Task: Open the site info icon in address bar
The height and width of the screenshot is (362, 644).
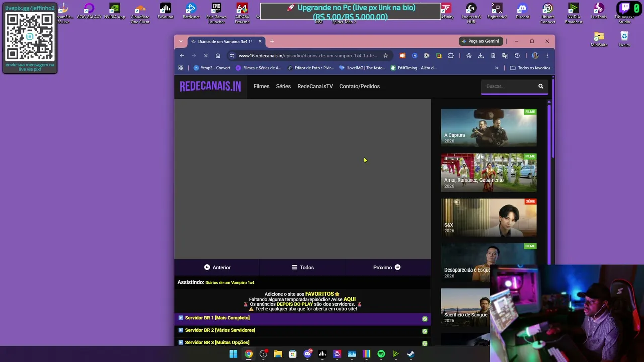Action: [x=232, y=56]
